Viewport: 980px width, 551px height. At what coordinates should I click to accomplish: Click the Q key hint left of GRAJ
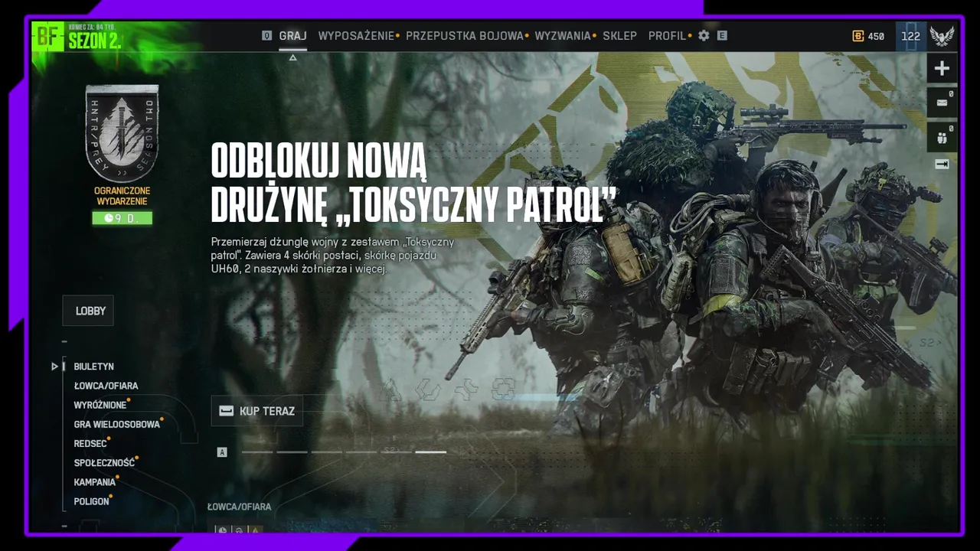(x=266, y=36)
